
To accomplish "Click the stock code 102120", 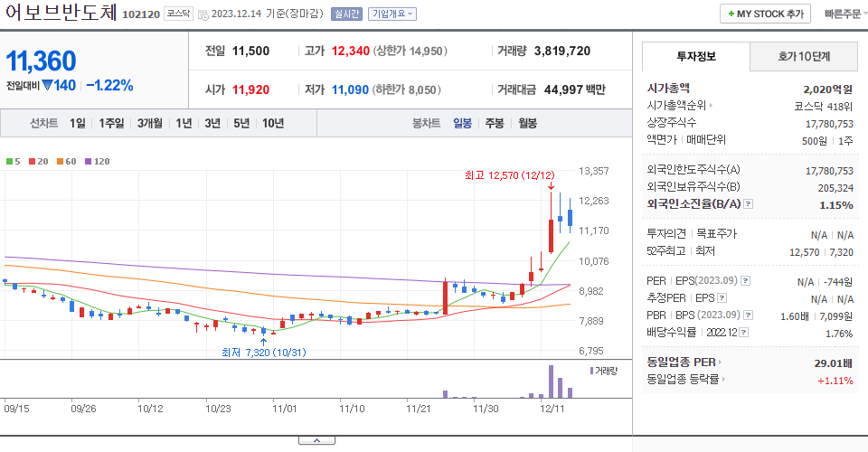I will (141, 14).
